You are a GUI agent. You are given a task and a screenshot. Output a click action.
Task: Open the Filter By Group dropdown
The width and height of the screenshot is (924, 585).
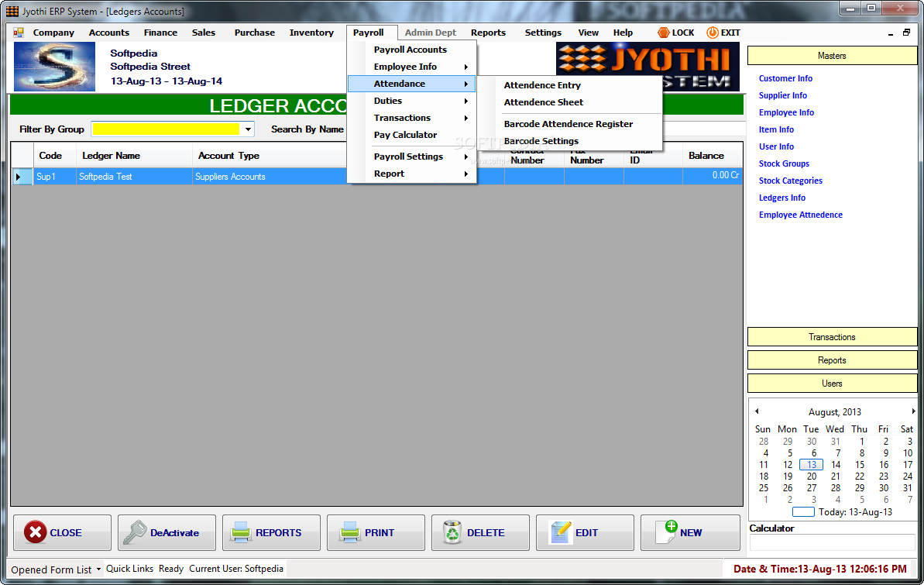pyautogui.click(x=248, y=129)
